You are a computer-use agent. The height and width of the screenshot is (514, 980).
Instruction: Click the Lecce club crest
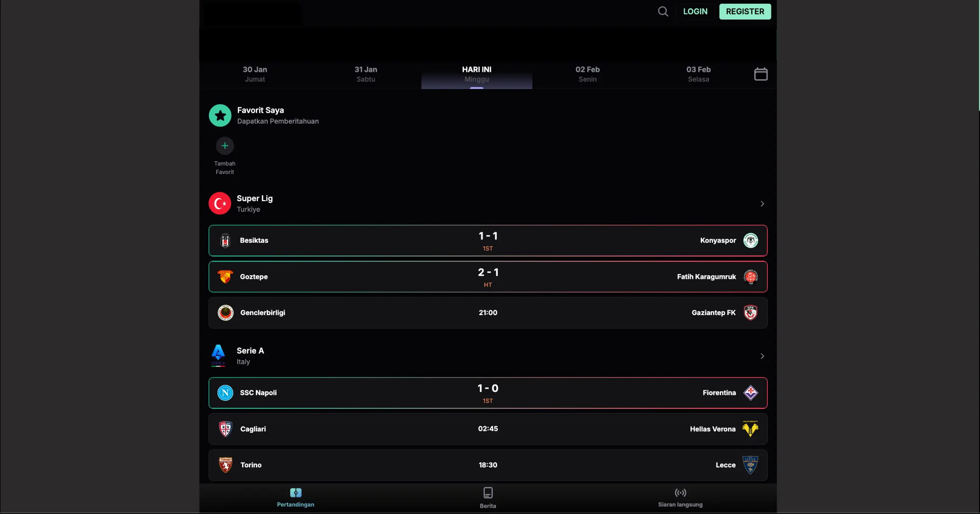(750, 465)
